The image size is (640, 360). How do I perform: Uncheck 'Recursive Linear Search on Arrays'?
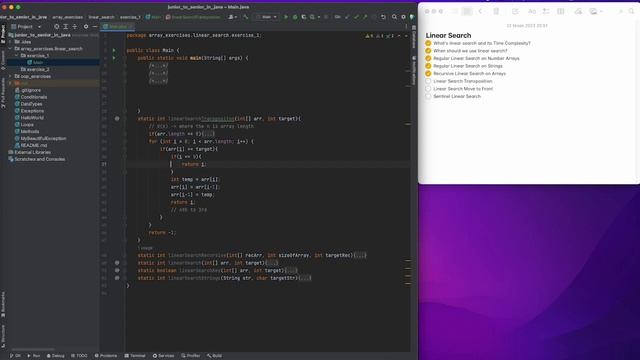click(x=428, y=73)
